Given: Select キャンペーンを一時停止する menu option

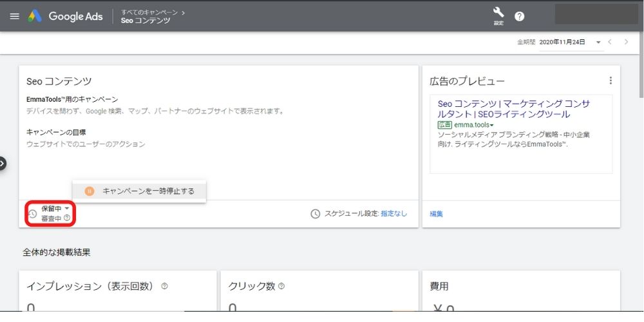Looking at the screenshot, I should coord(139,191).
